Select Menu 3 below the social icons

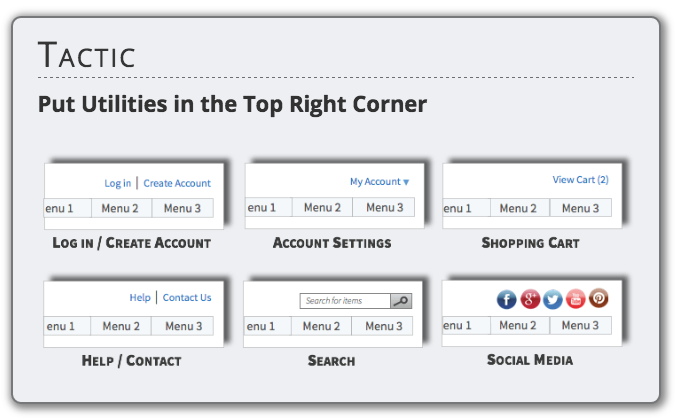[580, 325]
